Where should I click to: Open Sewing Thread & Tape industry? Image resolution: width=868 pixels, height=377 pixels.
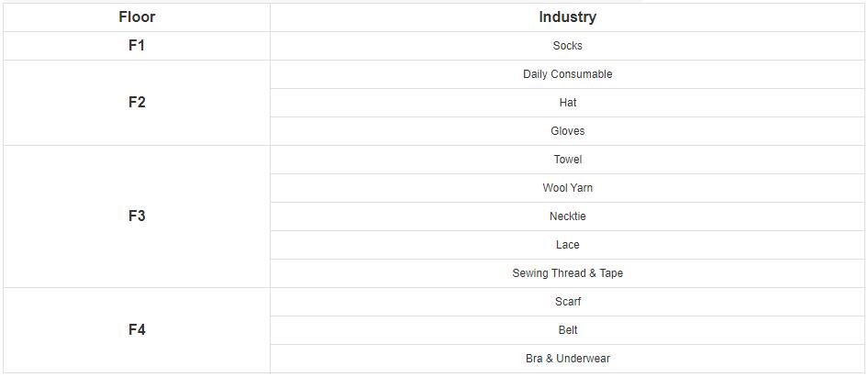click(567, 273)
